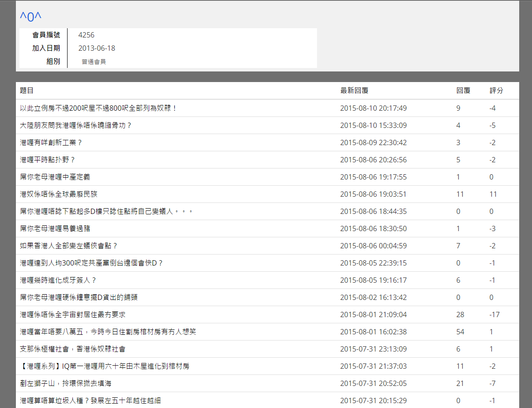
Task: Open the thread asking about 創新工業
Action: coord(51,142)
